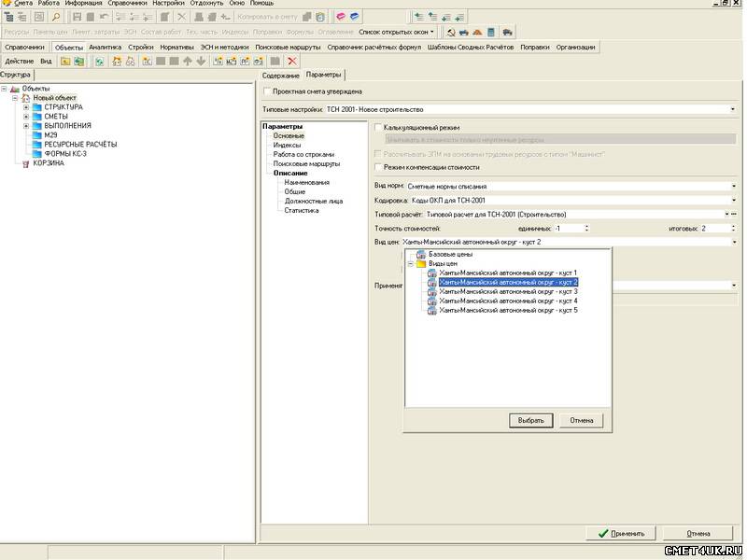Click the КОРЗИНА trash bin icon

[24, 163]
